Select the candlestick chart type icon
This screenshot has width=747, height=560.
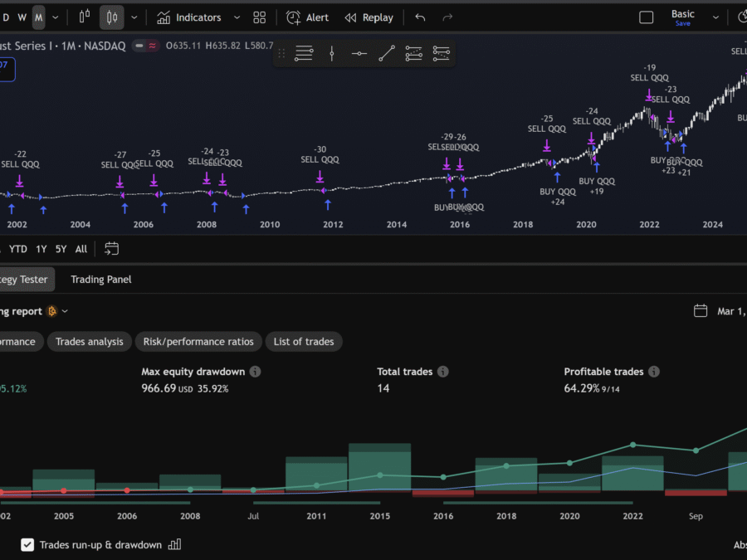(112, 17)
